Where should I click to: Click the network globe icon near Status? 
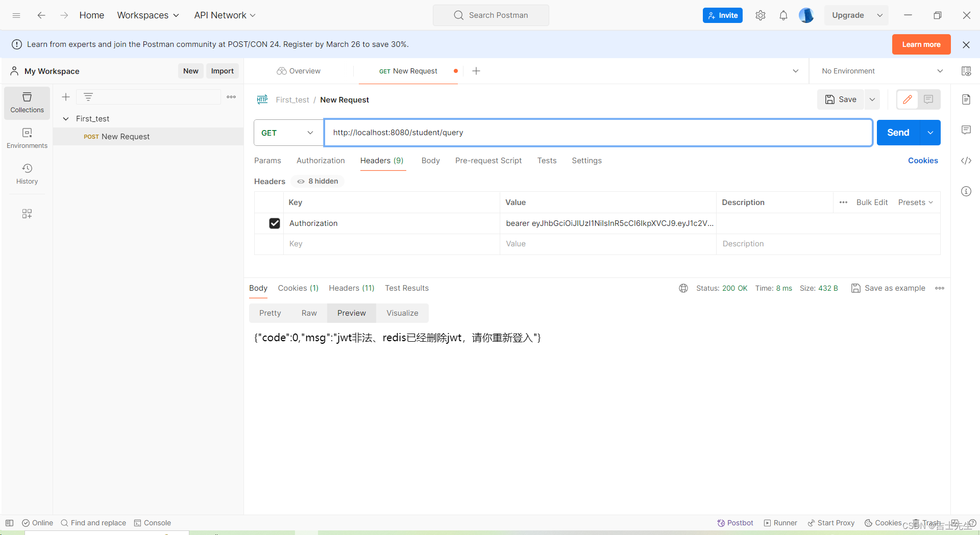[683, 288]
